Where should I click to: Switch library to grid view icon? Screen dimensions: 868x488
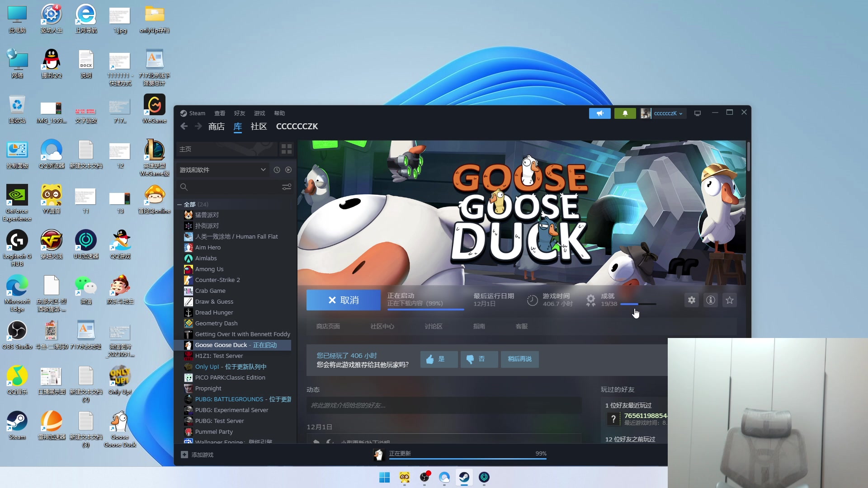pyautogui.click(x=286, y=149)
